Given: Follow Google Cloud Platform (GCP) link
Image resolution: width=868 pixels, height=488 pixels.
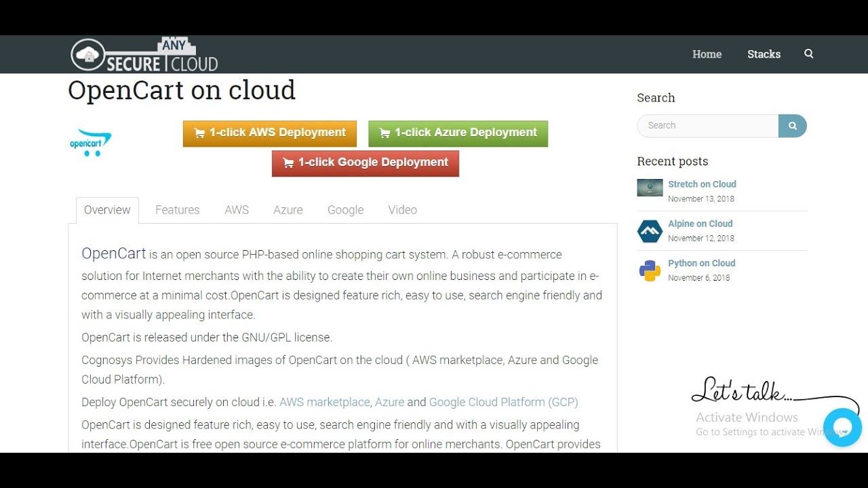Looking at the screenshot, I should tap(504, 402).
